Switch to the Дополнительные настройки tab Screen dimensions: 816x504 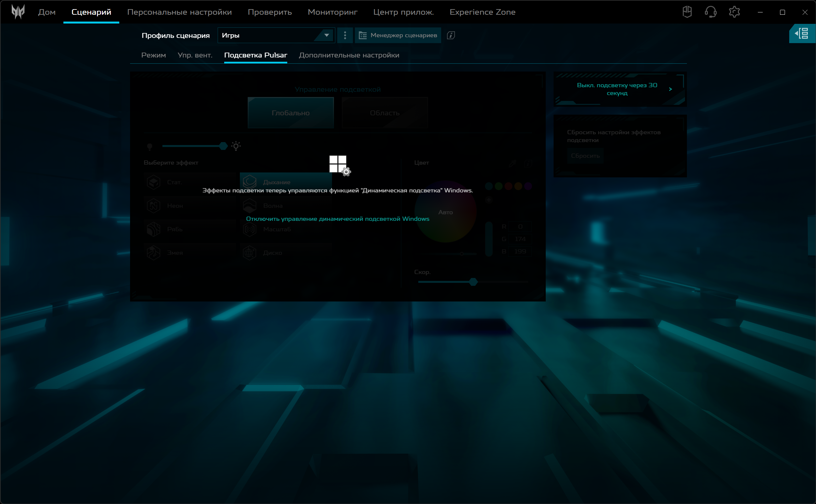[x=349, y=55]
